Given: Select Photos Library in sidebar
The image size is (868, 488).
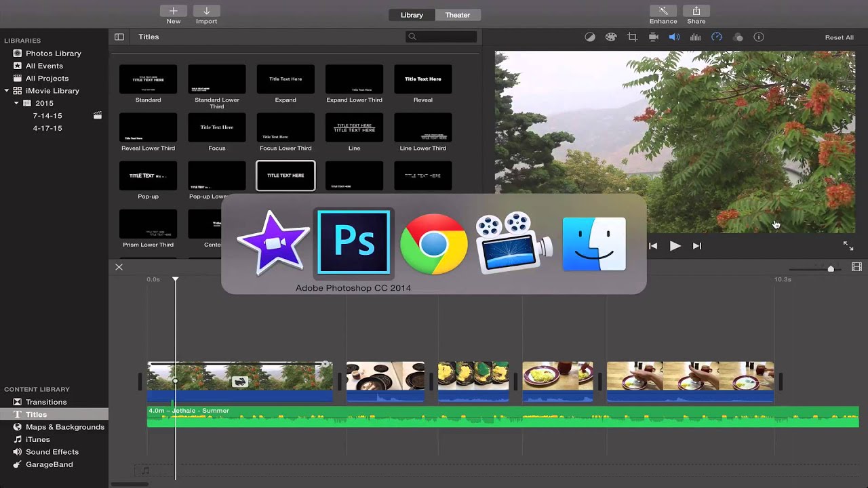Looking at the screenshot, I should (x=54, y=53).
